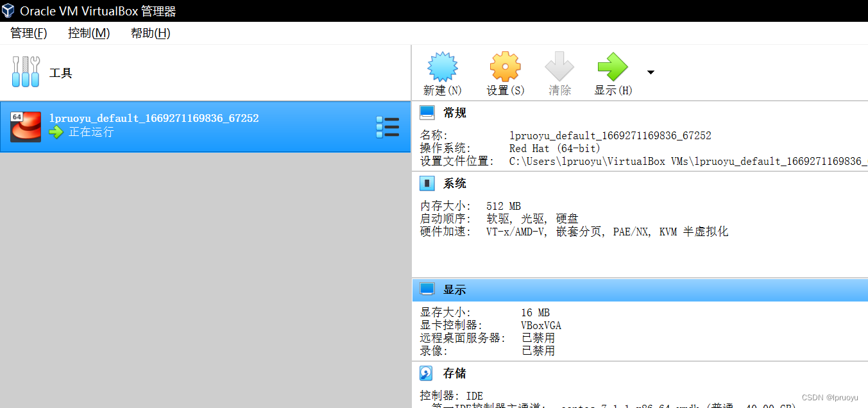Image resolution: width=868 pixels, height=408 pixels.
Task: Click the 名称: label in 常规
Action: click(434, 136)
